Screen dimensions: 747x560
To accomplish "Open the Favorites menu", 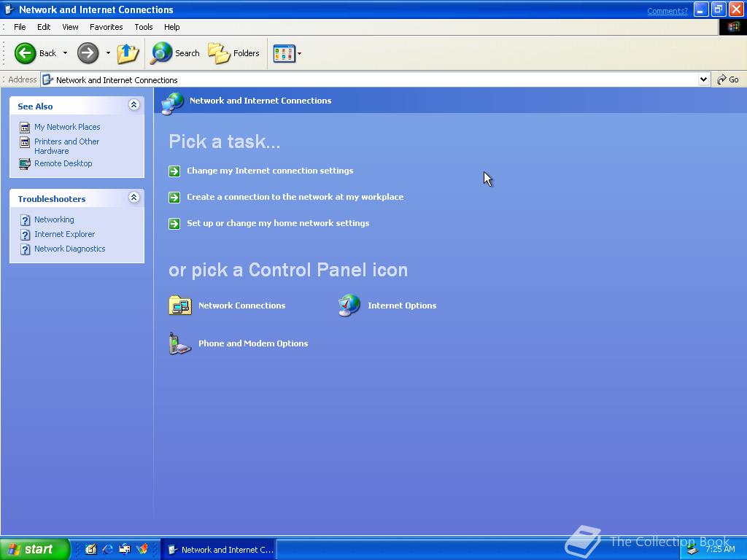I will click(x=107, y=27).
